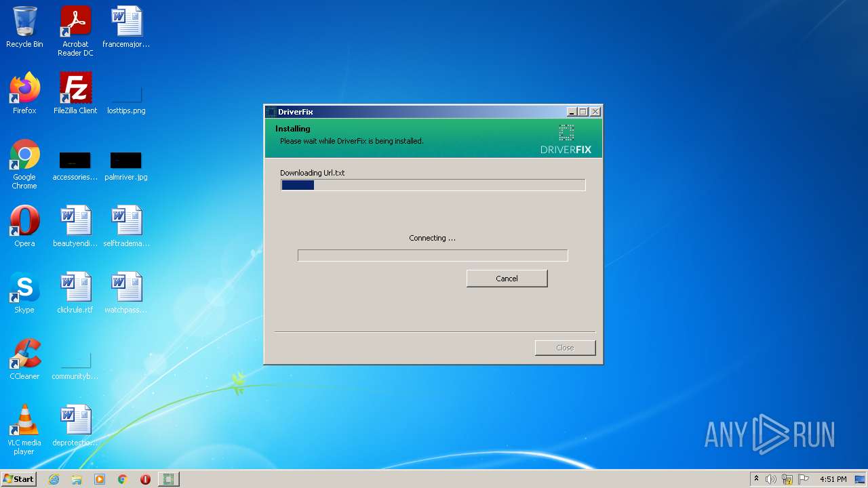Launch Opera browser shortcut
Image resolution: width=868 pixels, height=488 pixels.
[24, 226]
